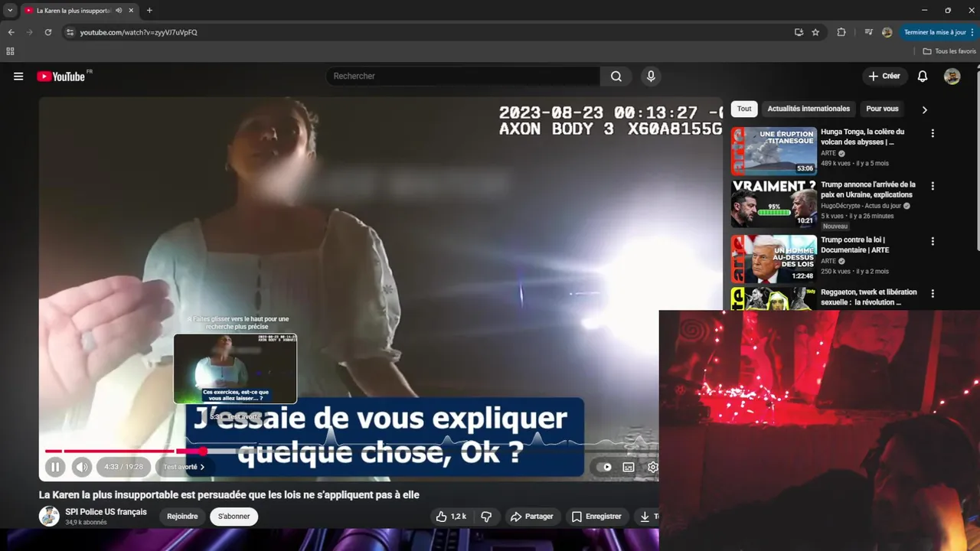This screenshot has height=551, width=980.
Task: Bookmark this page with the star
Action: point(815,32)
